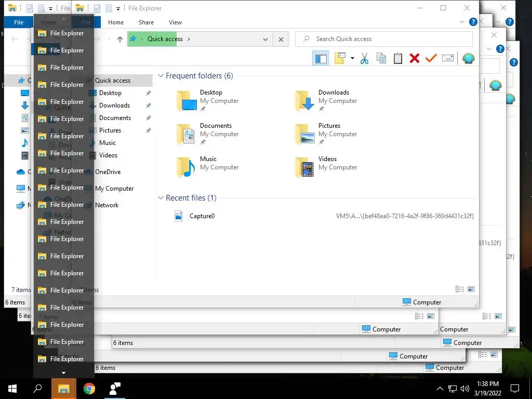Viewport: 532px width, 399px height.
Task: Click My Computer monitor icon in leftmost background window
Action: point(21,188)
